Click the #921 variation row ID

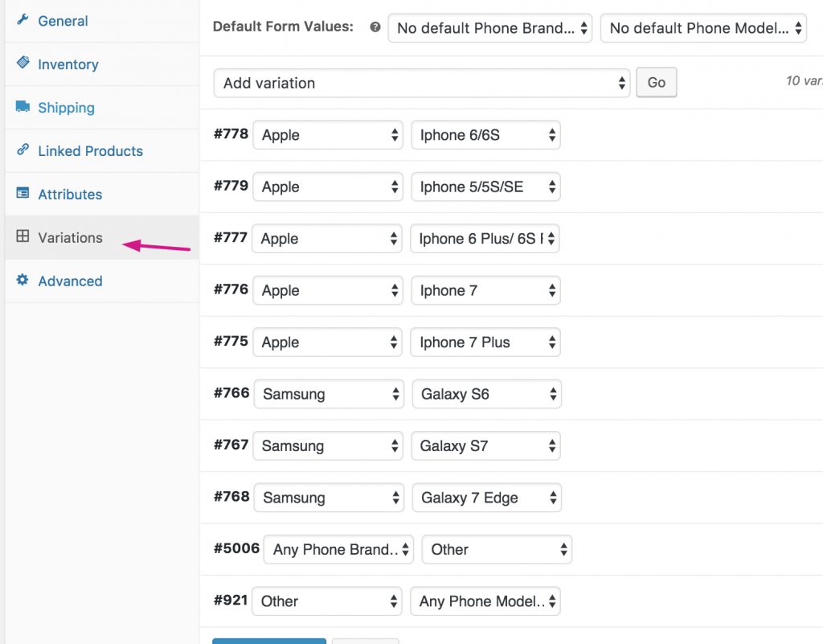click(231, 601)
